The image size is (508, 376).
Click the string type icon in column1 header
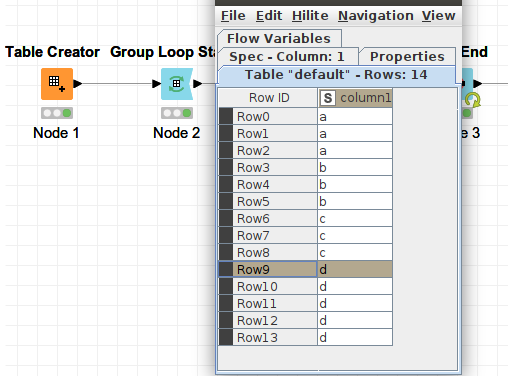(328, 98)
